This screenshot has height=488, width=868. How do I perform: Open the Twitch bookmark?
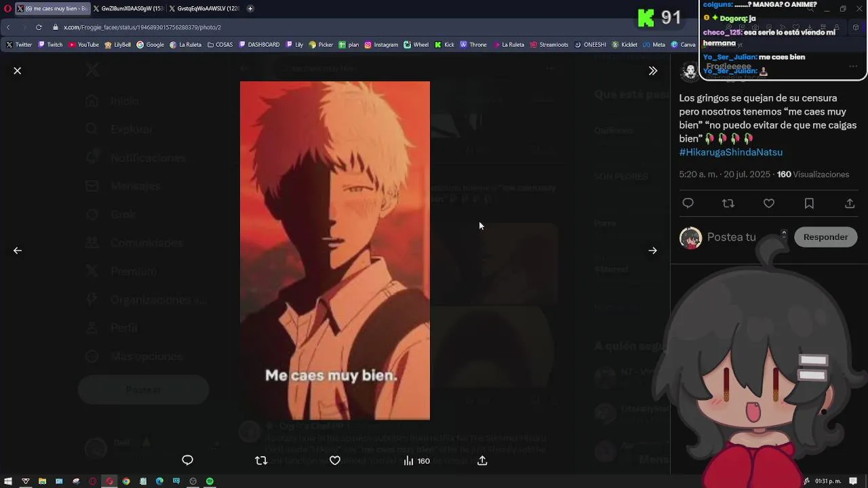coord(50,45)
